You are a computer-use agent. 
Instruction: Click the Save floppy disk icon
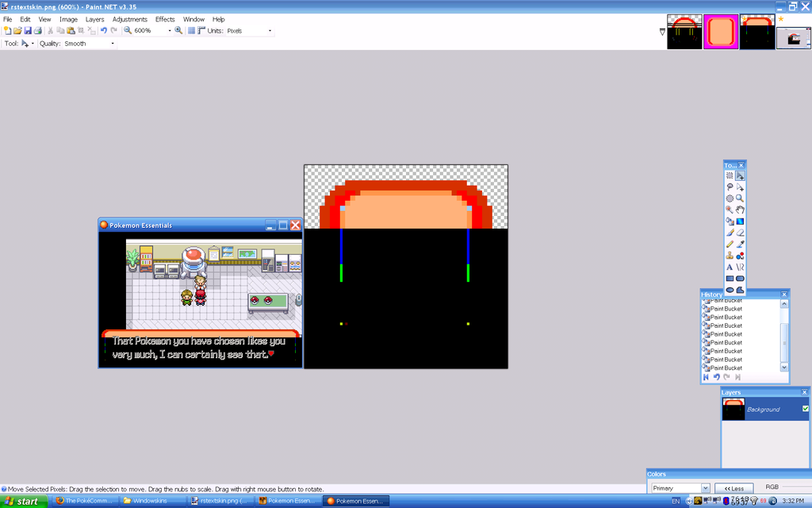[x=28, y=31]
